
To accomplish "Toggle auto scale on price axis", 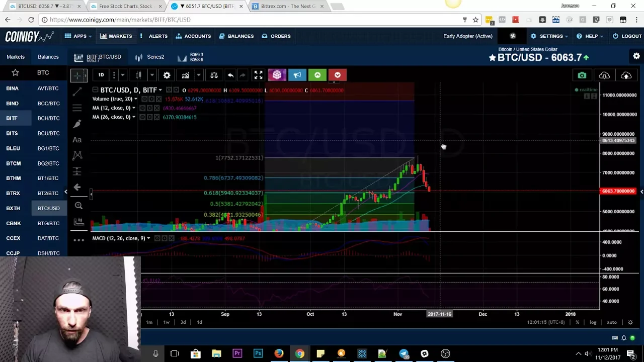I will [611, 322].
